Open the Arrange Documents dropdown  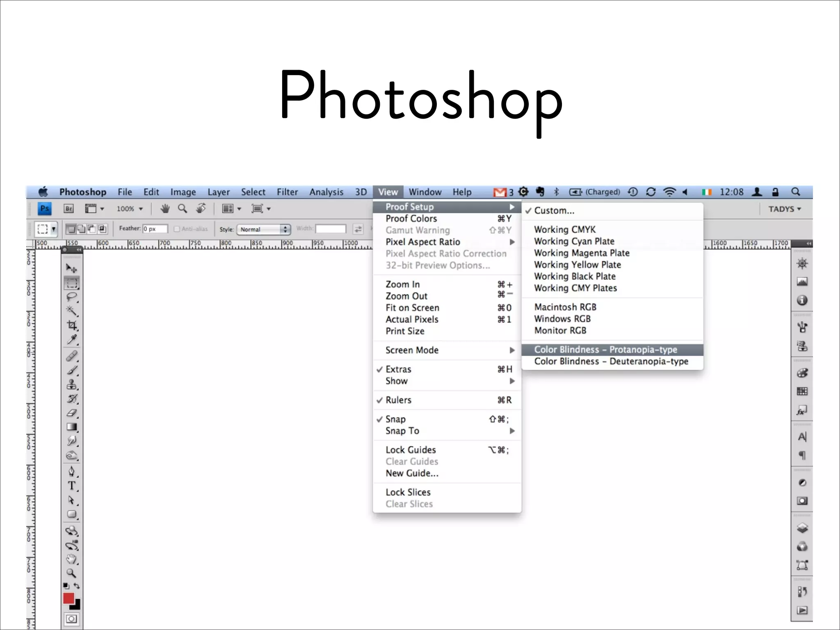231,209
